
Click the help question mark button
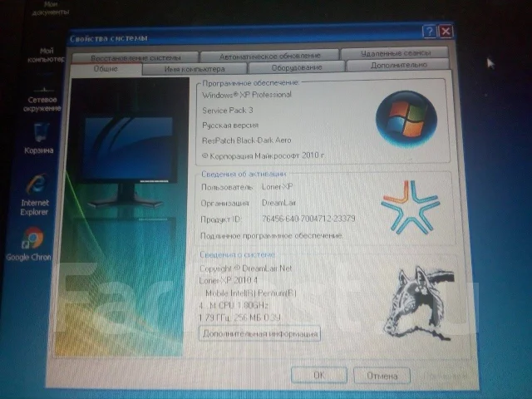click(429, 32)
